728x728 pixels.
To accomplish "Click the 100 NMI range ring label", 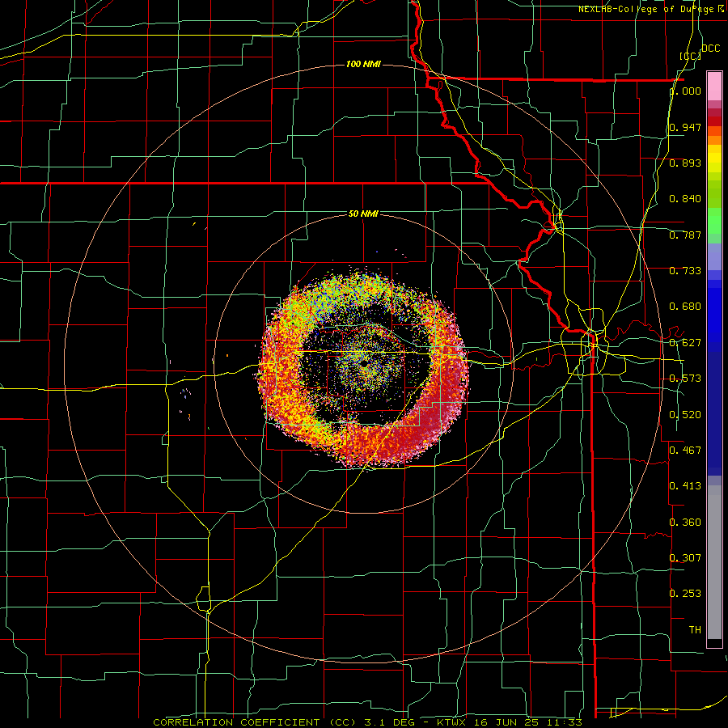I will [x=363, y=64].
